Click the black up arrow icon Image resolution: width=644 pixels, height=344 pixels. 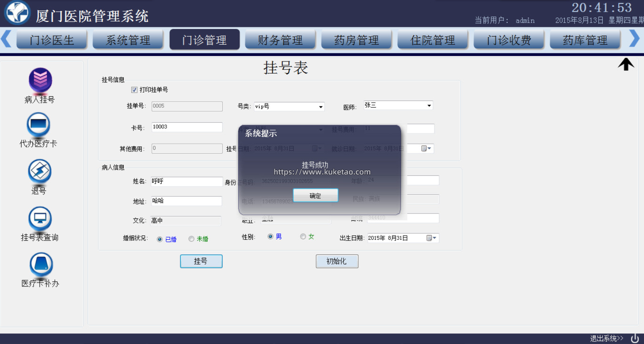[x=625, y=64]
